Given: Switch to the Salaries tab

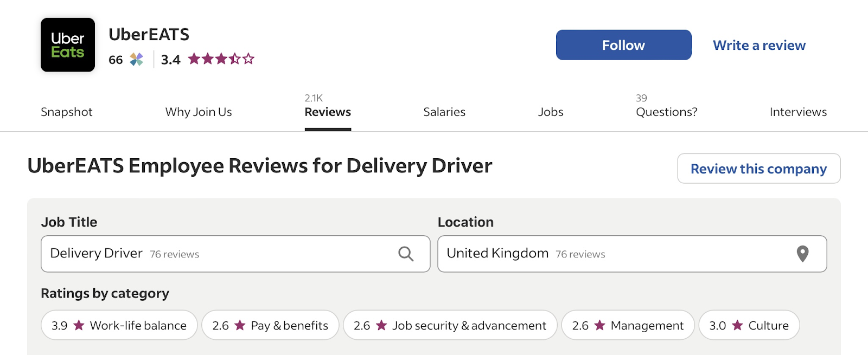Looking at the screenshot, I should (444, 112).
